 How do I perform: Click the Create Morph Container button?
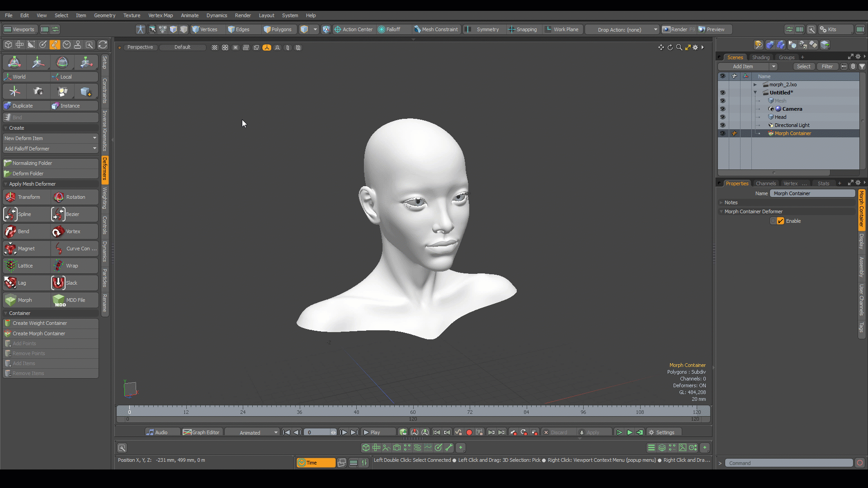pos(51,333)
